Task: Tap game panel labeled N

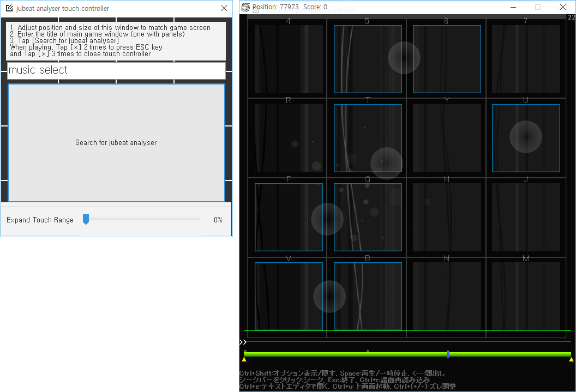Action: [x=447, y=296]
